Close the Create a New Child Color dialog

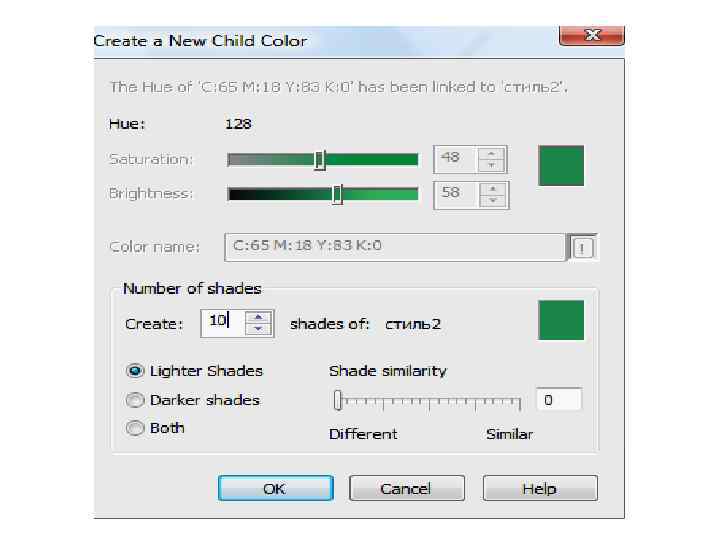[590, 36]
